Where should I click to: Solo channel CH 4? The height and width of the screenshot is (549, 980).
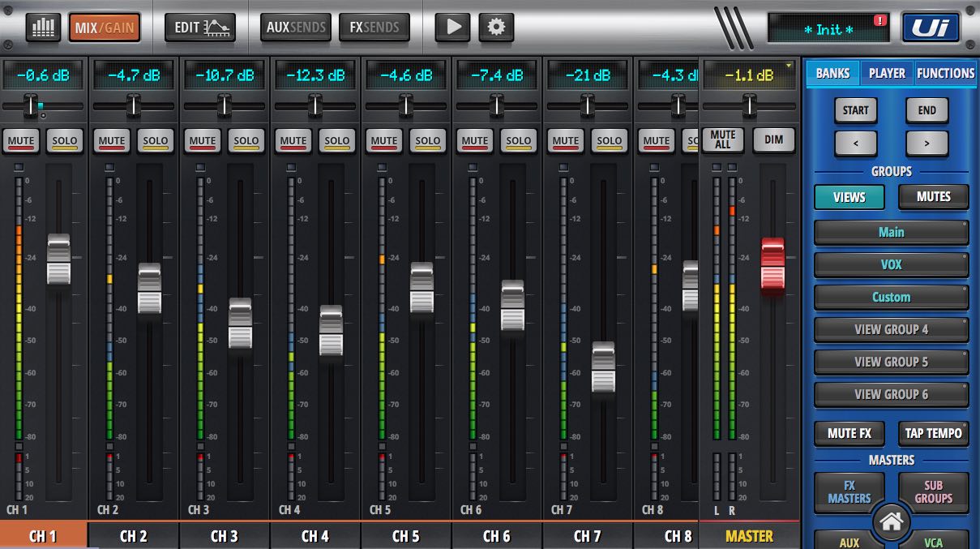tap(337, 141)
